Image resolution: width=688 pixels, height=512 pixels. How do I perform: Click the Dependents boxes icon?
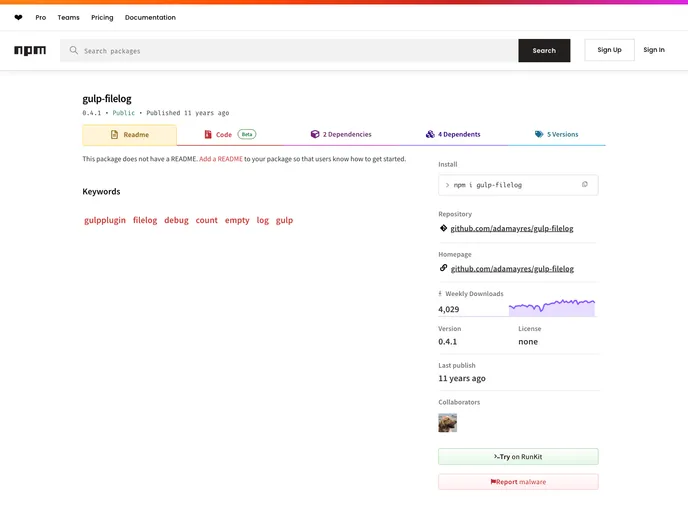coord(430,134)
